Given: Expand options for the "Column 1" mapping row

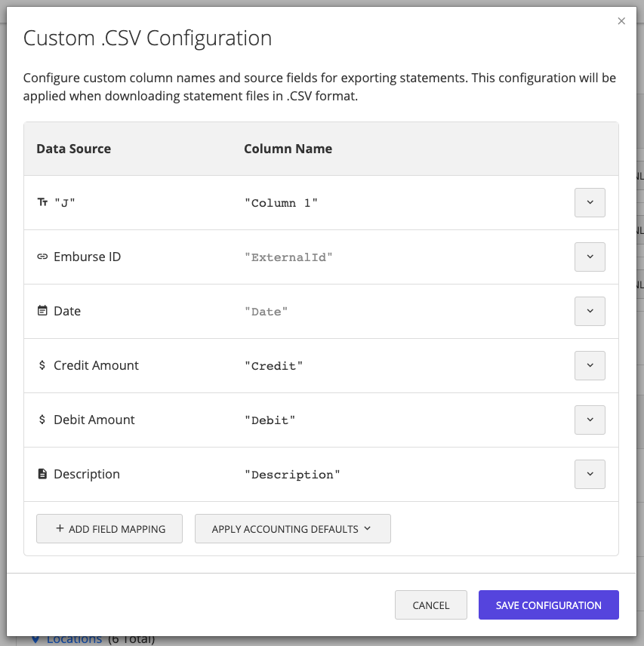Looking at the screenshot, I should point(590,202).
